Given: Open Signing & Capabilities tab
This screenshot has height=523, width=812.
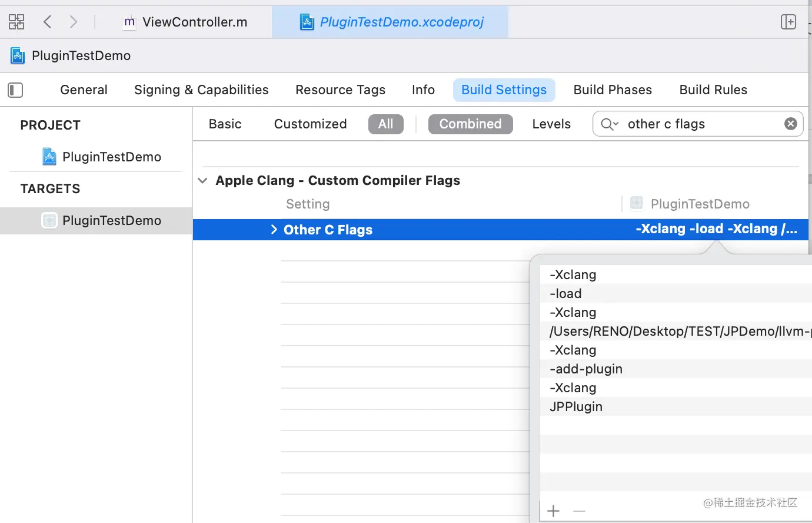Looking at the screenshot, I should point(201,90).
